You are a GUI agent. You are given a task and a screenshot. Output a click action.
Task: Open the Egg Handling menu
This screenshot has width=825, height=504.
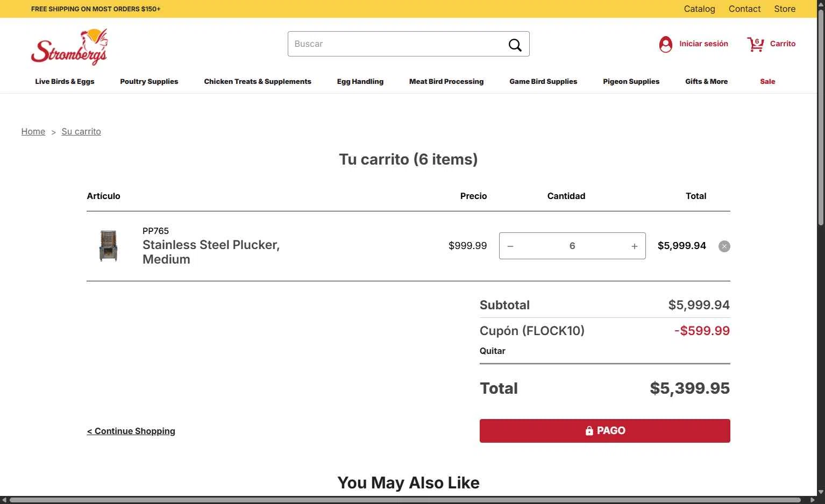coord(360,82)
